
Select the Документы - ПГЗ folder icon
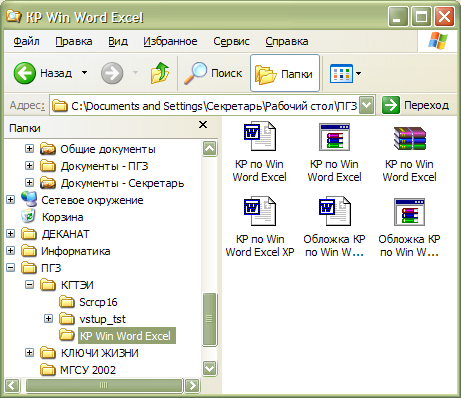pos(48,166)
